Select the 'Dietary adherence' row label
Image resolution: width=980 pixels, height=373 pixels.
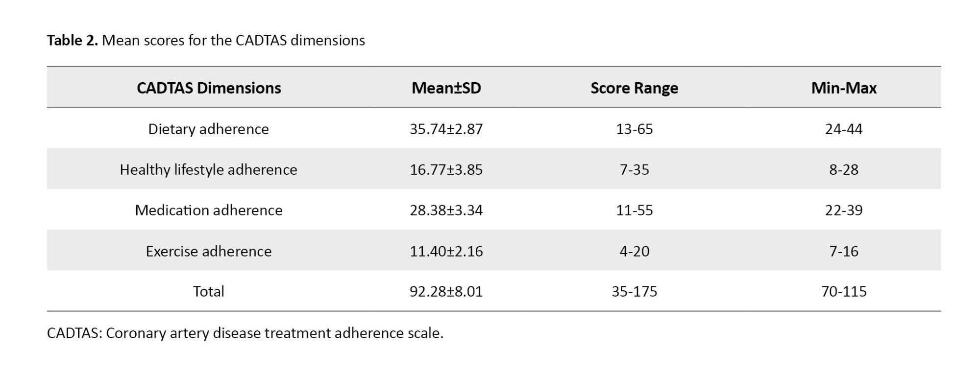[x=209, y=129]
